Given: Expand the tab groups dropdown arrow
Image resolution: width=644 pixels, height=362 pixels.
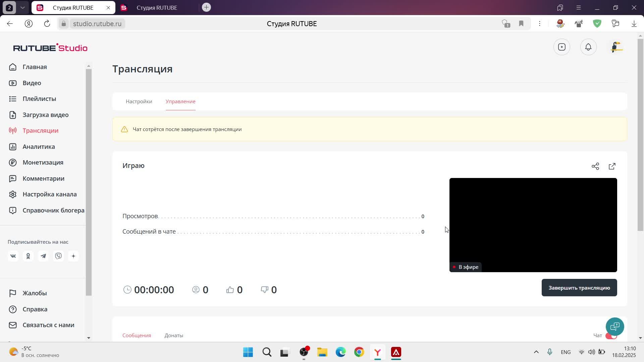Looking at the screenshot, I should coord(22,8).
